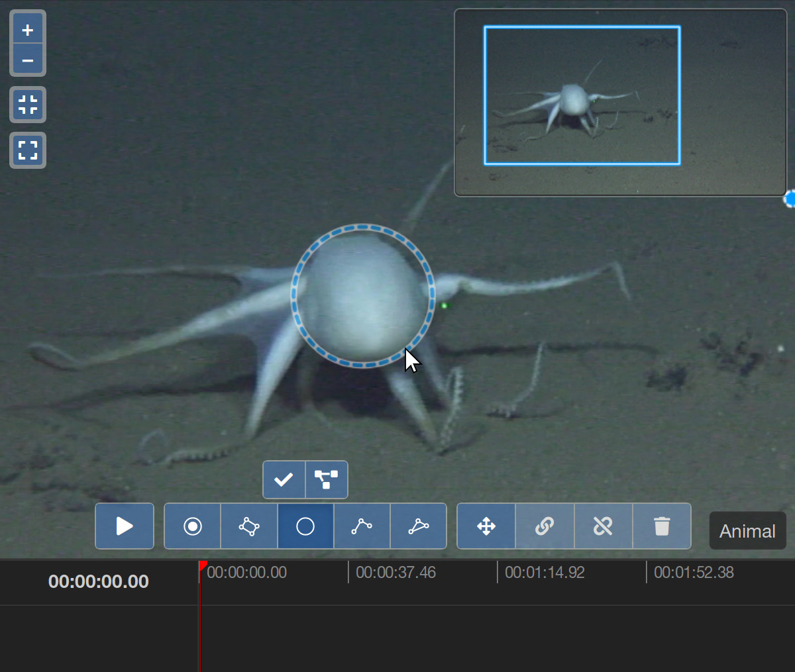Screen dimensions: 795x672
Task: Delete the selected annotation with the trash icon
Action: [662, 526]
